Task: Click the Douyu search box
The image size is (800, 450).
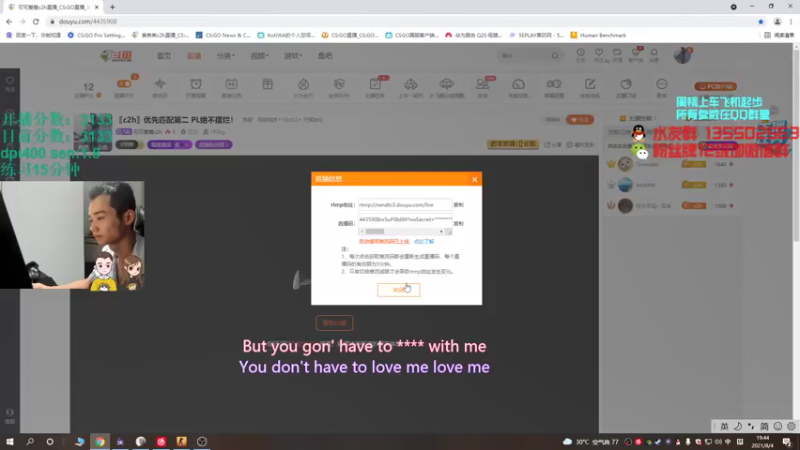Action: pos(524,56)
